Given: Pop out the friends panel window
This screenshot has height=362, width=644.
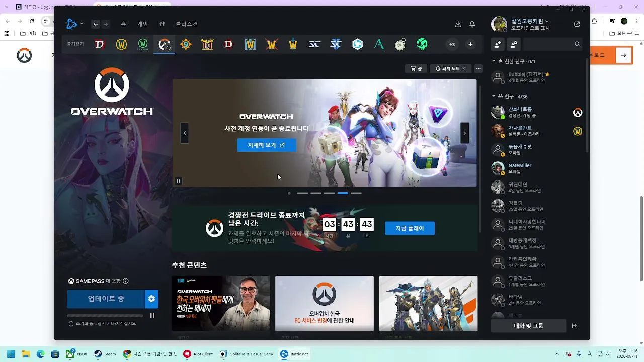Looking at the screenshot, I should 577,24.
